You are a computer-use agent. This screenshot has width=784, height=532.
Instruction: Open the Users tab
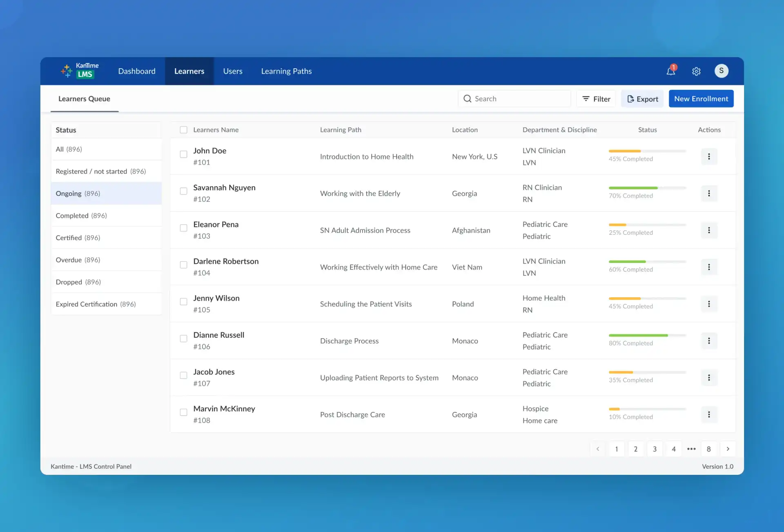(x=233, y=71)
